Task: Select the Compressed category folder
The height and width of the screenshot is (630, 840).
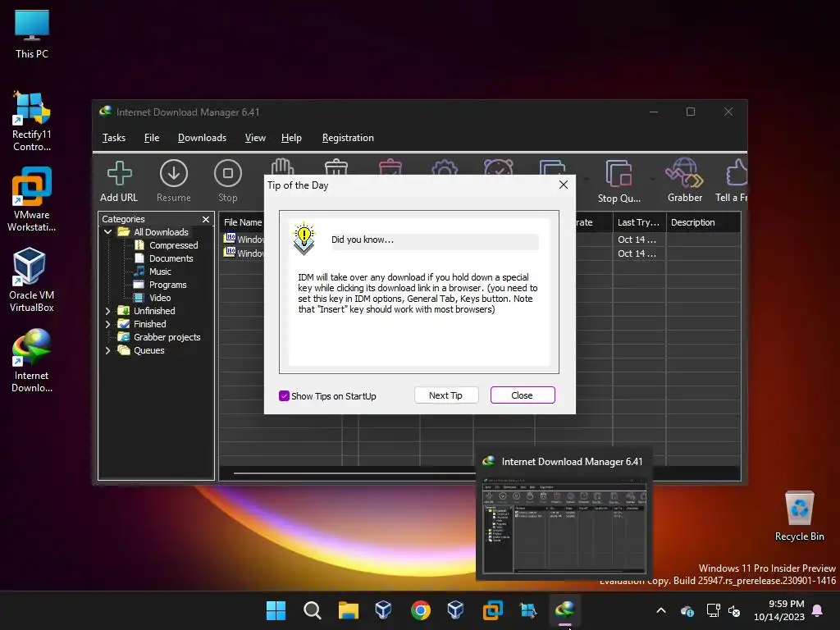Action: 166,245
